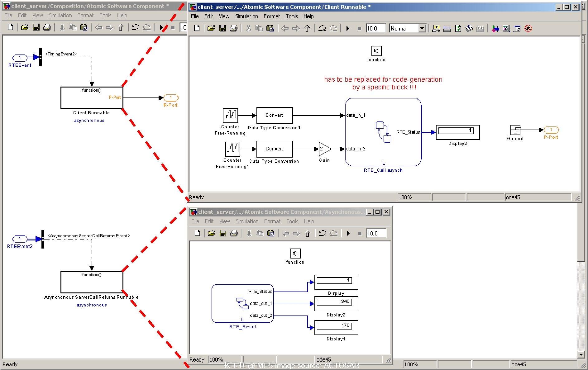Open Help menu in Client Runnable window
This screenshot has width=588, height=370.
(x=308, y=16)
